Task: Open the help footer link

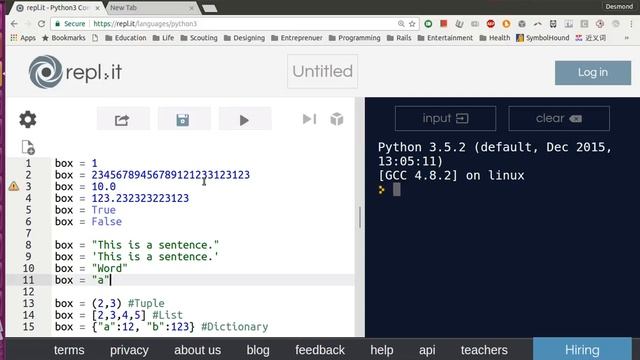Action: (382, 350)
